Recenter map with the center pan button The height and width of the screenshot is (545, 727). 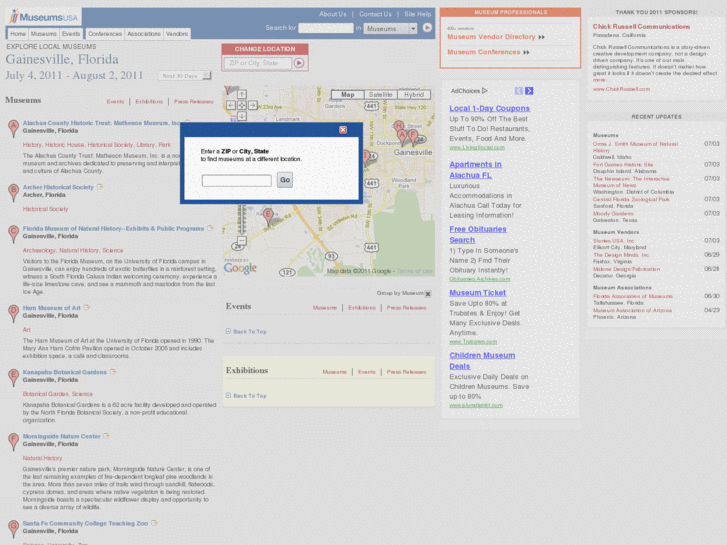[x=242, y=105]
